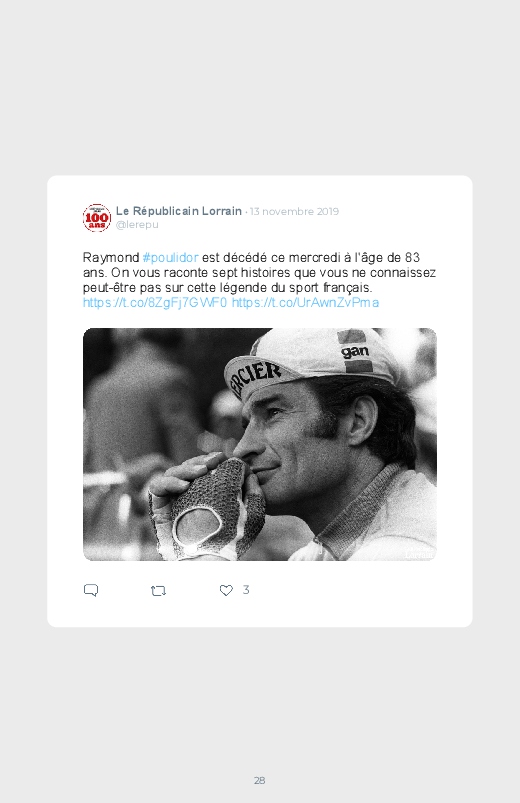520x803 pixels.
Task: Open the t.co/8ZgFj7GWF0 link
Action: click(155, 303)
